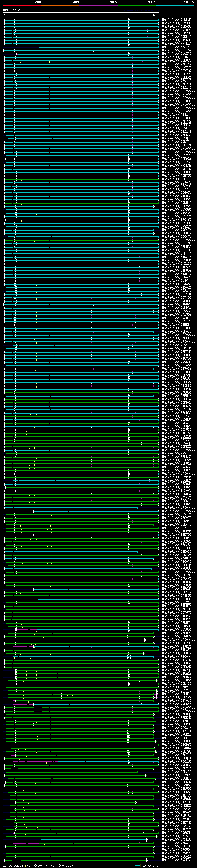Select hit UniRef100_Q2F5M4

pyautogui.click(x=176, y=375)
